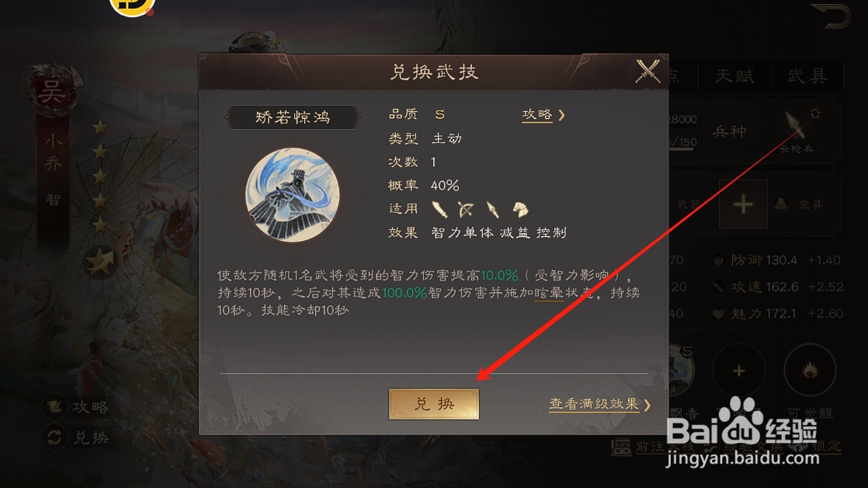Screen dimensions: 868x488
Task: Select the sword weapon icon in 适用 row
Action: 439,209
